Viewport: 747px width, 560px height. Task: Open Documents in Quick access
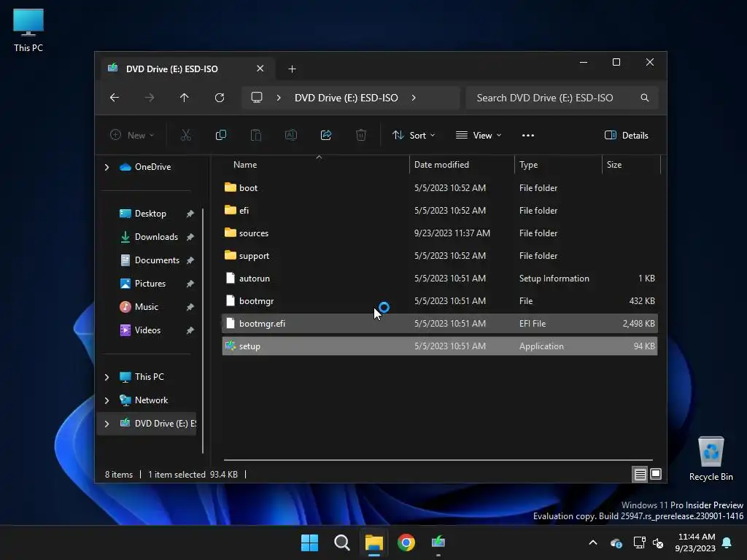pyautogui.click(x=157, y=260)
